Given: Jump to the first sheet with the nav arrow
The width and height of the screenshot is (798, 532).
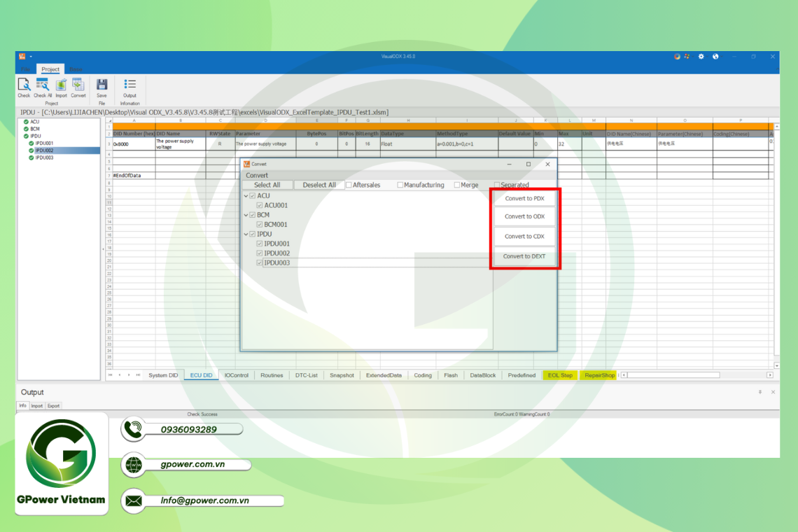Looking at the screenshot, I should tap(110, 375).
